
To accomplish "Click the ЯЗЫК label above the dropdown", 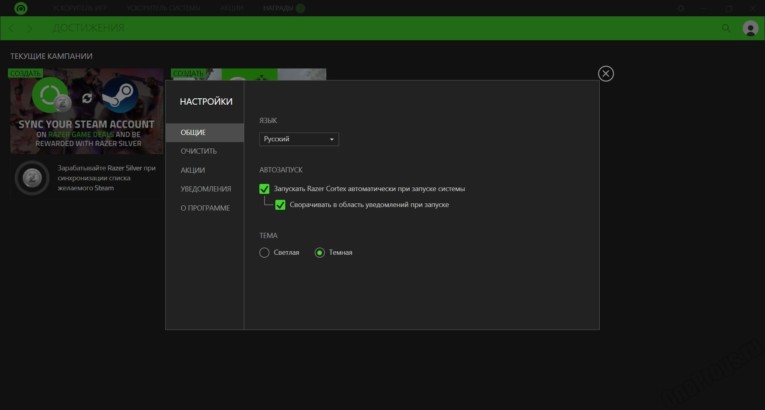I will click(x=268, y=121).
